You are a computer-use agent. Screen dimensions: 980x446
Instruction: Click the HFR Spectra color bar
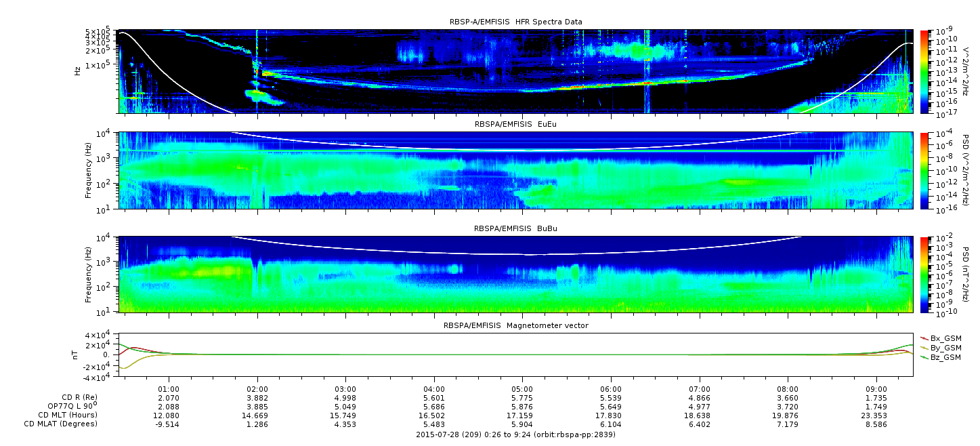(x=924, y=71)
